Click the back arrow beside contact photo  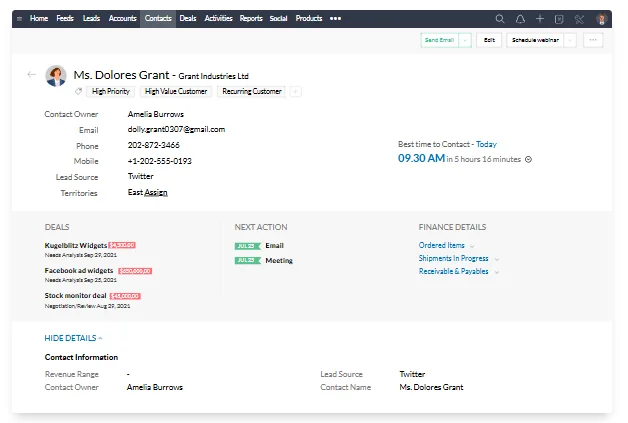pyautogui.click(x=31, y=74)
